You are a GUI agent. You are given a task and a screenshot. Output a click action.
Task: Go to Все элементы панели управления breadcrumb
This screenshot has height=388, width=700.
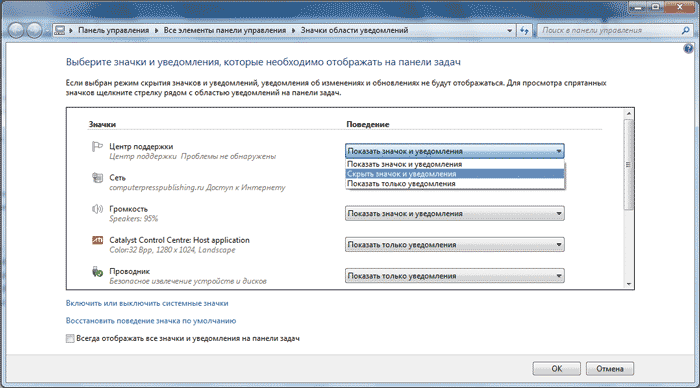pos(225,30)
